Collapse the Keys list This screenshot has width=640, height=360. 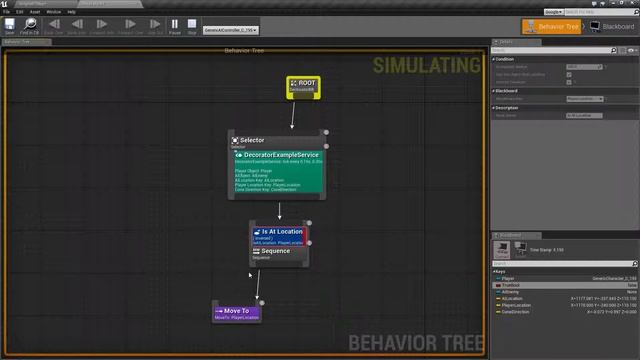(494, 271)
